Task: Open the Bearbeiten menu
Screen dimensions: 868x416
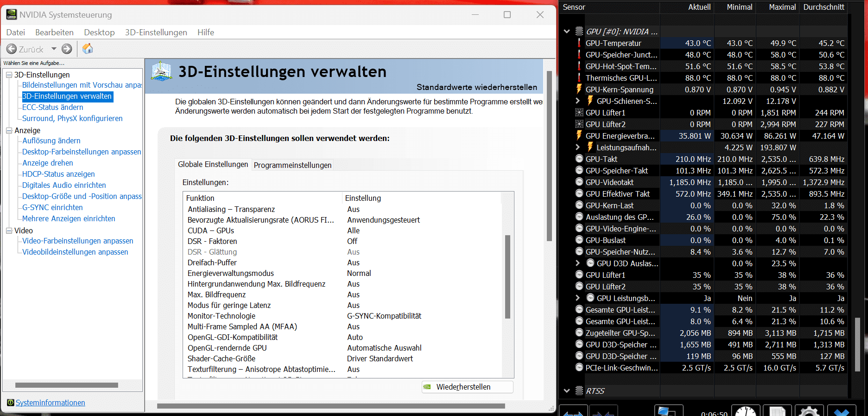Action: tap(54, 32)
